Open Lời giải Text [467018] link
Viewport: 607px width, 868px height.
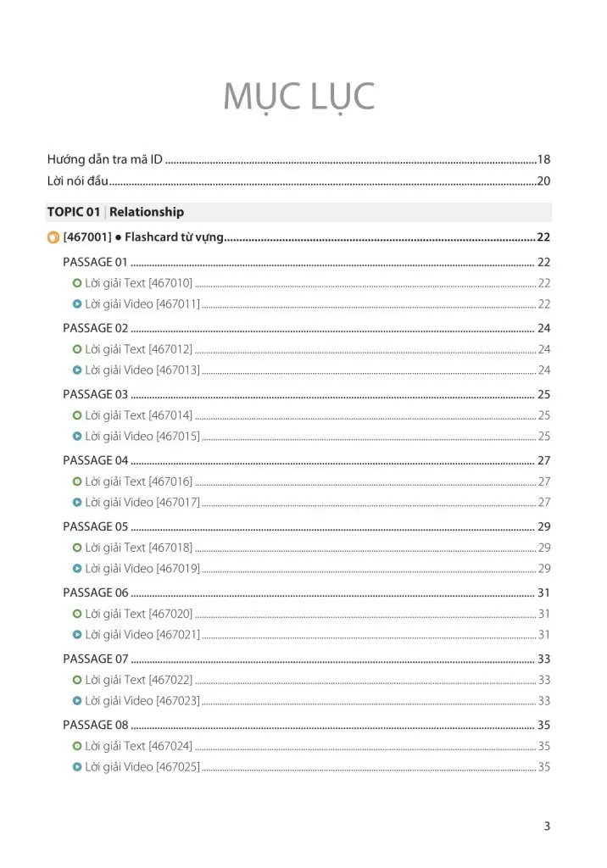(138, 548)
